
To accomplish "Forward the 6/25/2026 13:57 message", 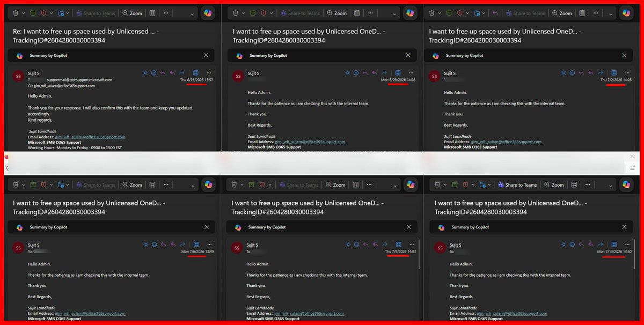I will pyautogui.click(x=182, y=72).
